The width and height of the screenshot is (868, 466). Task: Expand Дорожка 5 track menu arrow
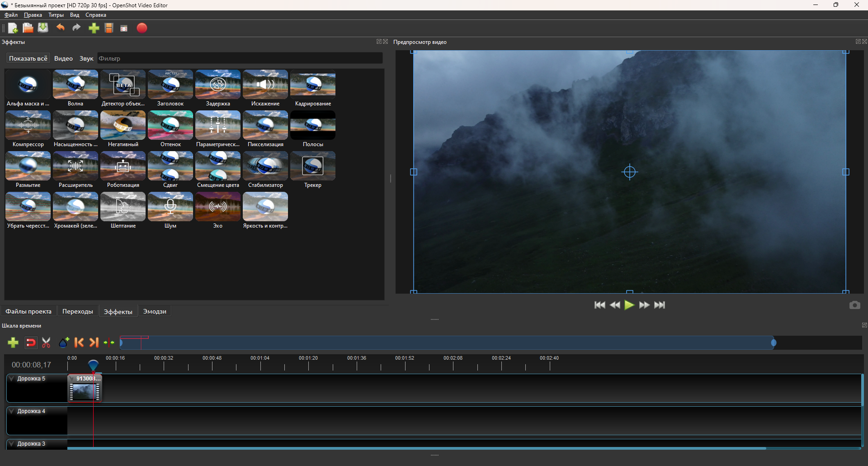12,379
